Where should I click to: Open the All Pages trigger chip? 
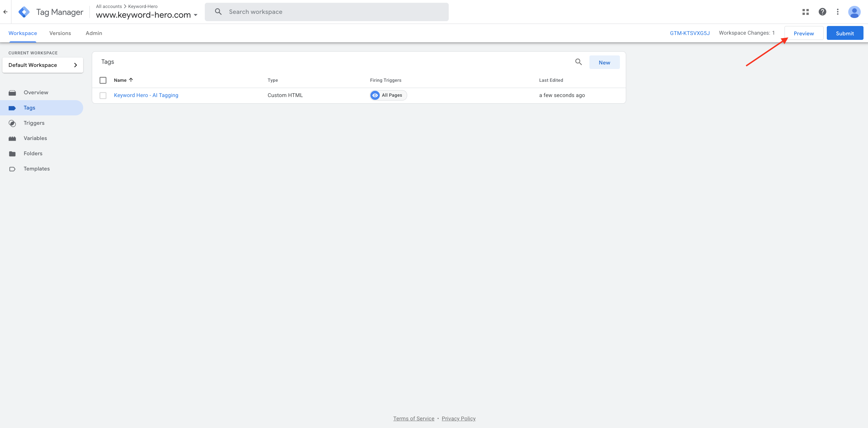tap(388, 95)
